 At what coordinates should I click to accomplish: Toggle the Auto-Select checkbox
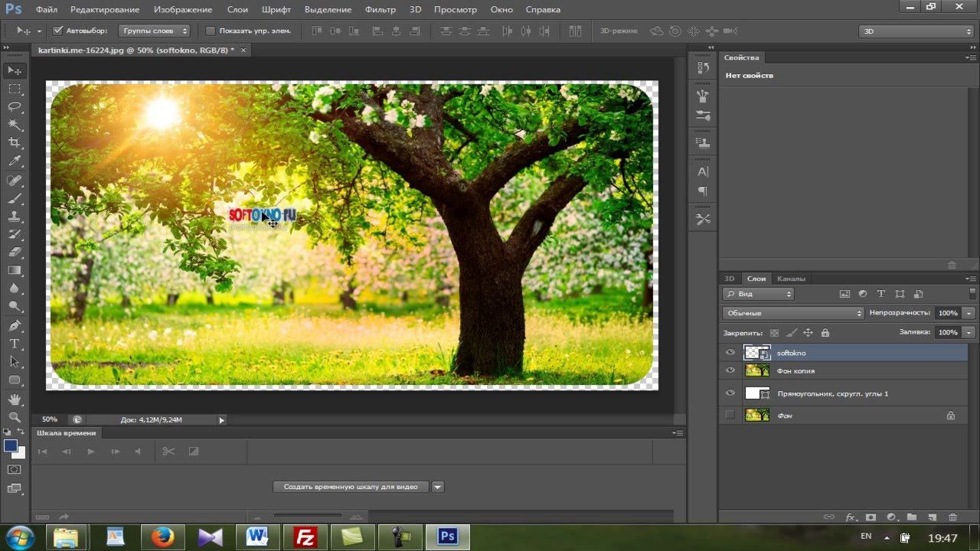coord(57,31)
